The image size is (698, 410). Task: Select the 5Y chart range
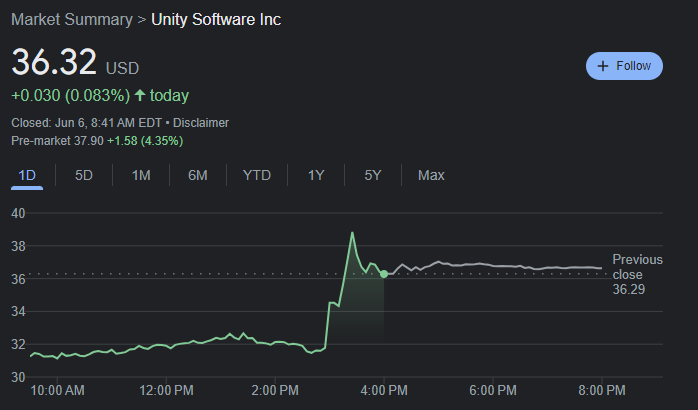(x=373, y=176)
